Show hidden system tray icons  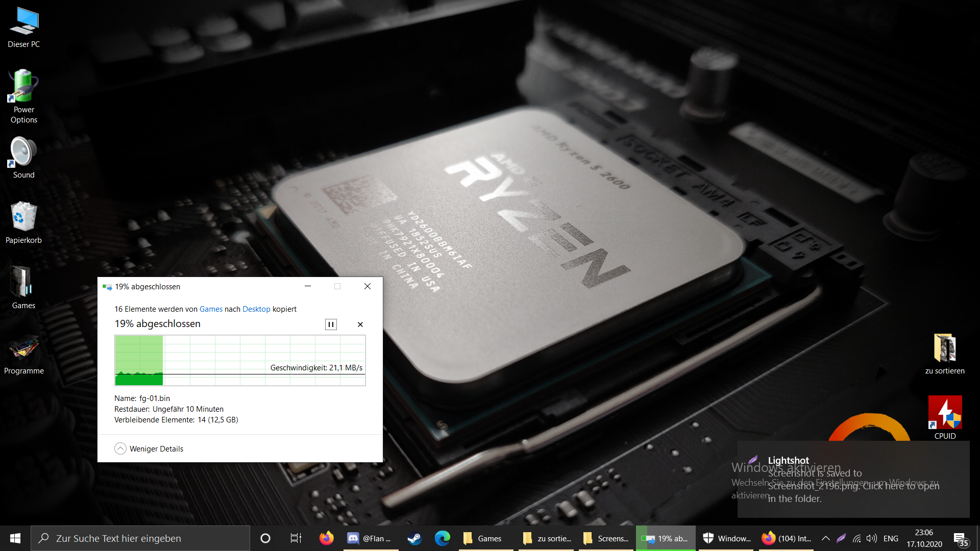(x=825, y=538)
